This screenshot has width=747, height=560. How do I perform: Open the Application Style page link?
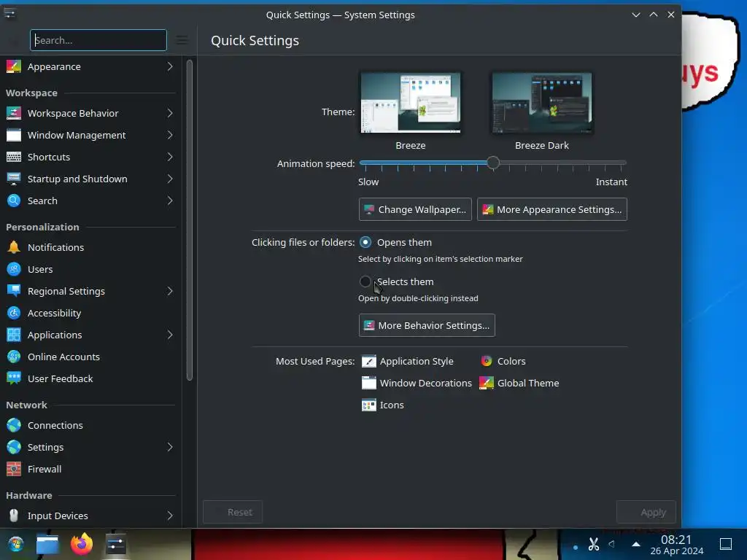pyautogui.click(x=408, y=362)
